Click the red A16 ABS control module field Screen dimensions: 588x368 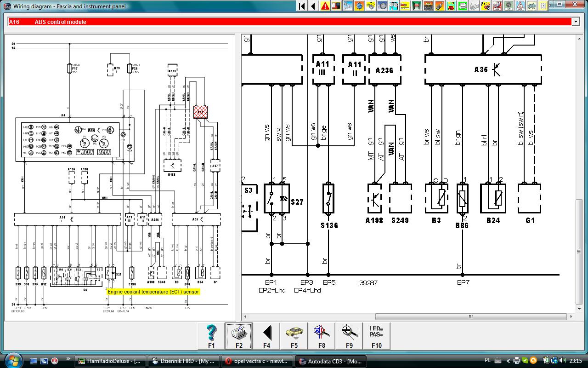289,22
